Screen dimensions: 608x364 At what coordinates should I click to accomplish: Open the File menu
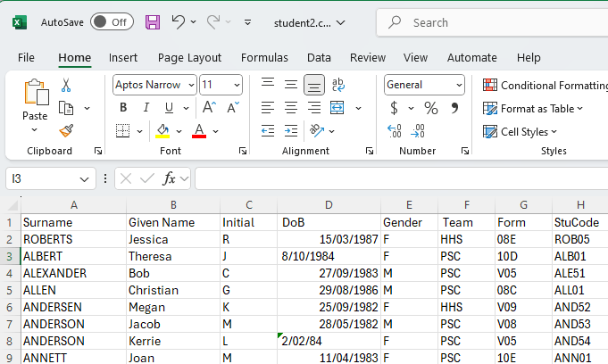coord(26,58)
